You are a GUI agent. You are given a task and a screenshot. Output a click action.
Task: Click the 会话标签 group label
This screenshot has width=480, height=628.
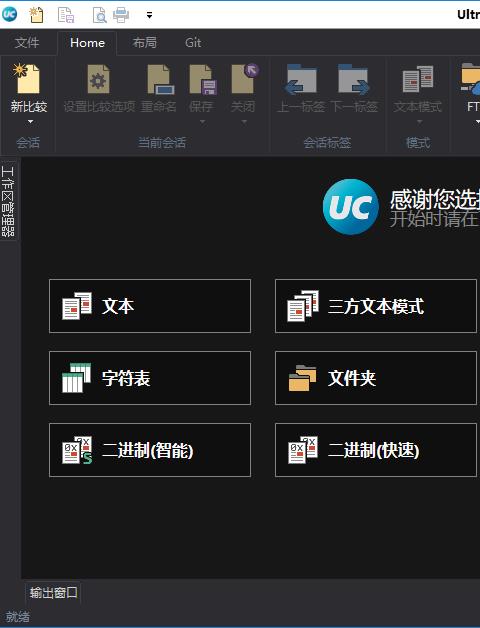(327, 143)
